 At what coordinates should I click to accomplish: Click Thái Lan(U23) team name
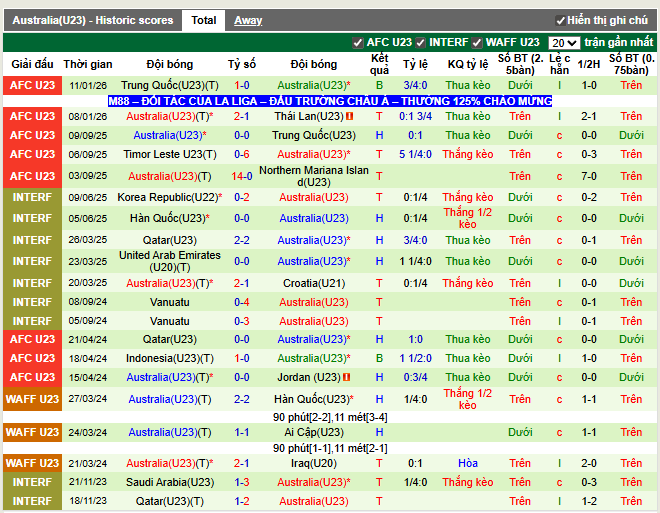tap(309, 116)
